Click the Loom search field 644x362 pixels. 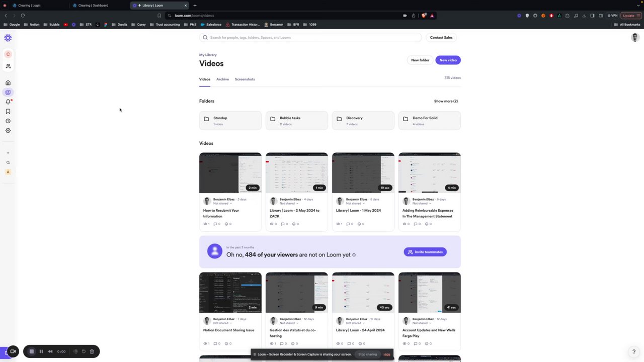click(310, 38)
